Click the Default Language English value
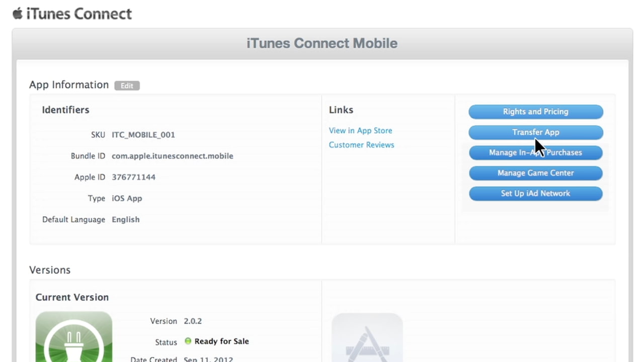This screenshot has height=362, width=644. (x=126, y=219)
